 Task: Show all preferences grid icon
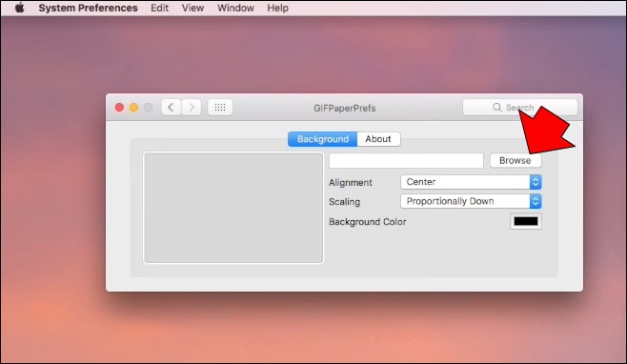click(x=220, y=108)
